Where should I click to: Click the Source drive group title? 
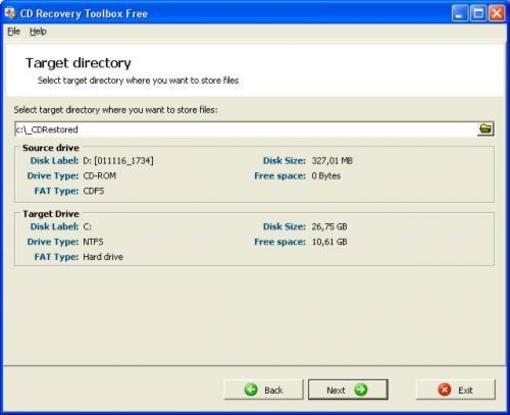[51, 148]
